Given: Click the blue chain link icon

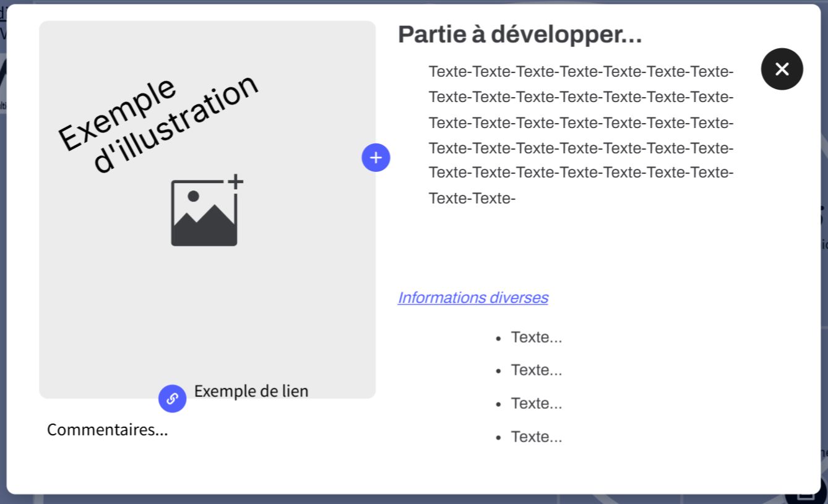Looking at the screenshot, I should pyautogui.click(x=172, y=398).
